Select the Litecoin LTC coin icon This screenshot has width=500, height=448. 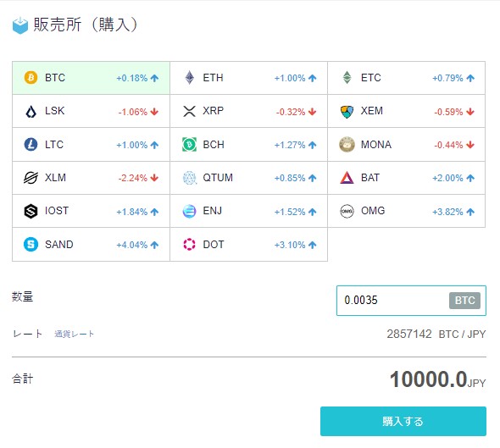click(31, 144)
